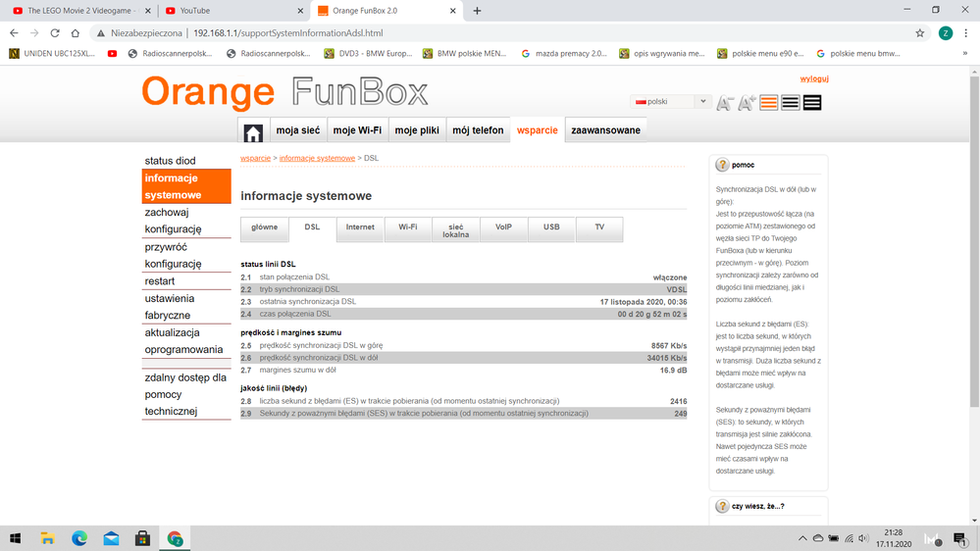980x551 pixels.
Task: Show hidden system tray icons
Action: tap(801, 538)
